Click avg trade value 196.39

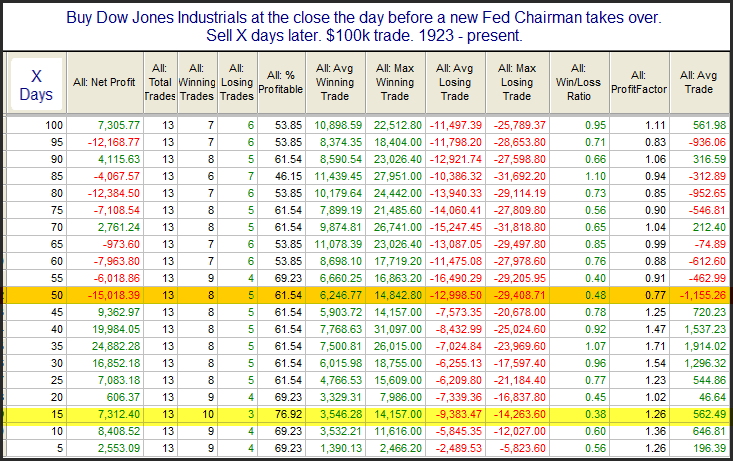click(710, 448)
